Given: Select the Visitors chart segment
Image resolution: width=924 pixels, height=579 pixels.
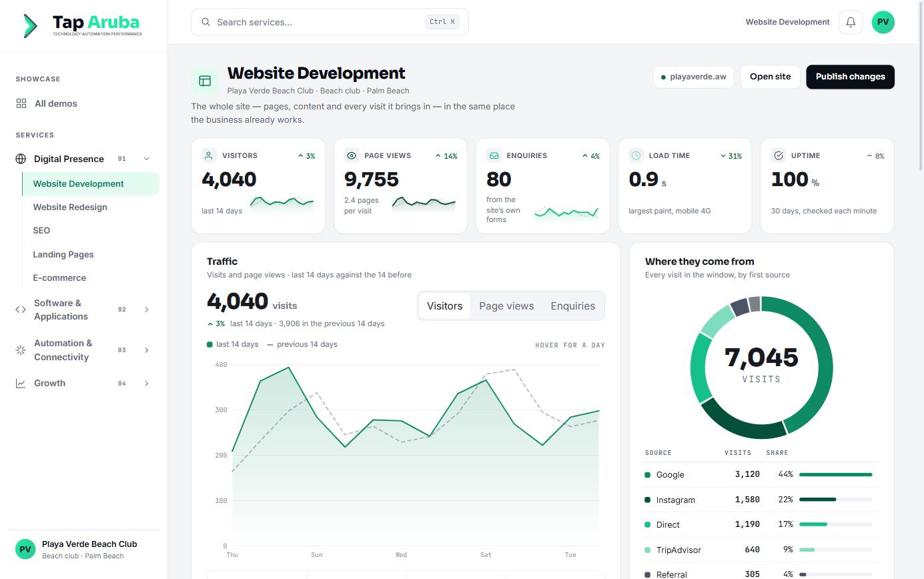Looking at the screenshot, I should click(445, 306).
